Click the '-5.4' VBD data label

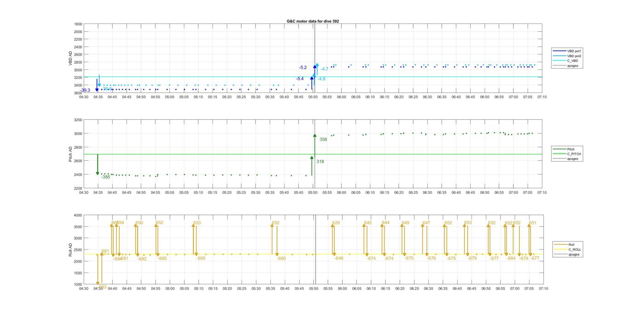[300, 79]
